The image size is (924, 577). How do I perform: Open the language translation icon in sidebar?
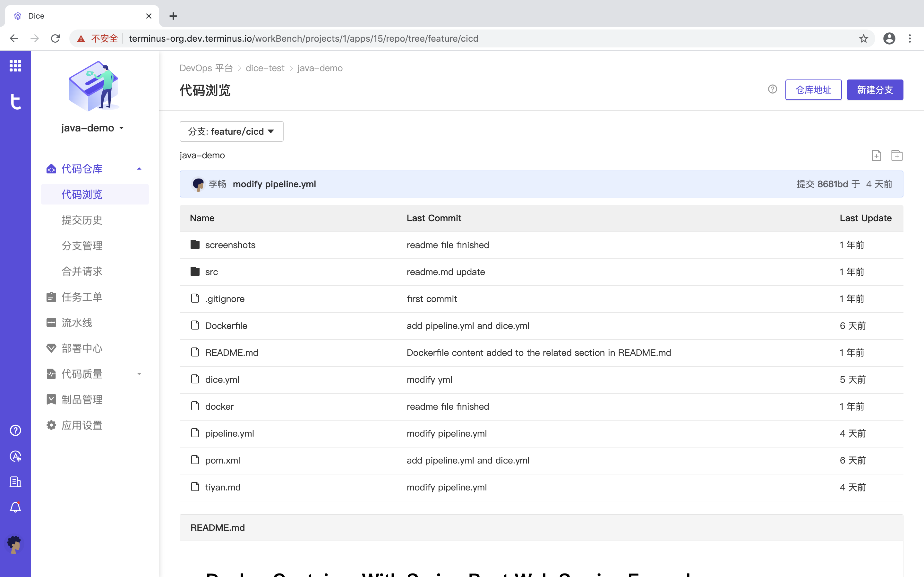click(x=15, y=456)
